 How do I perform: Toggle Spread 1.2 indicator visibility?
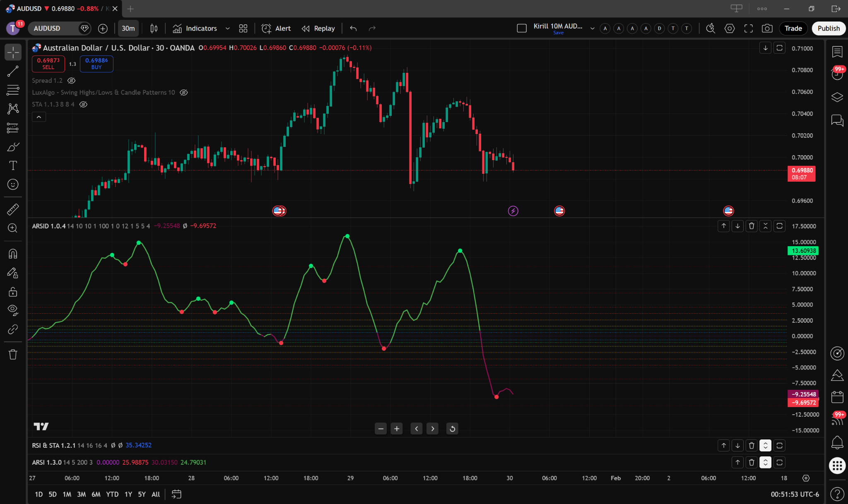click(71, 81)
